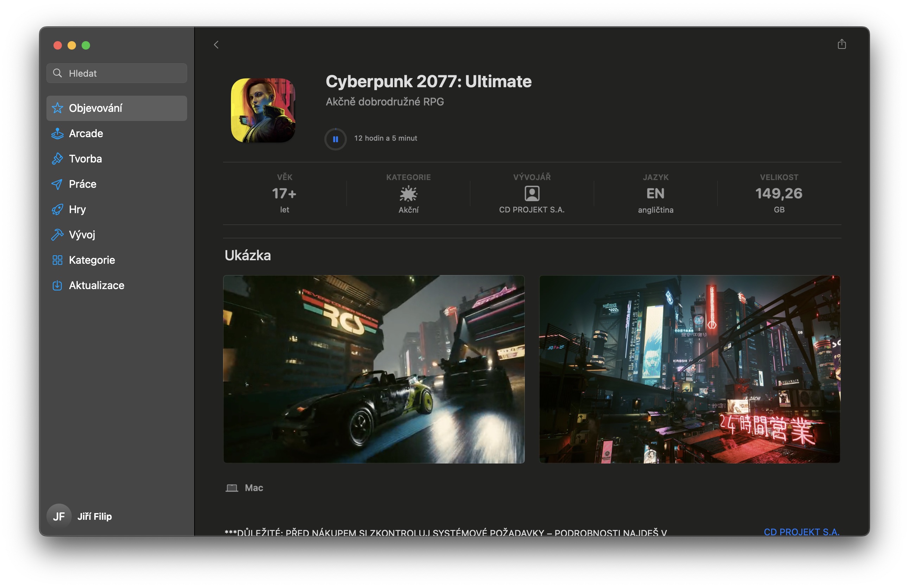
Task: Open the CD PROJEKT S.A. developer link
Action: 801,531
